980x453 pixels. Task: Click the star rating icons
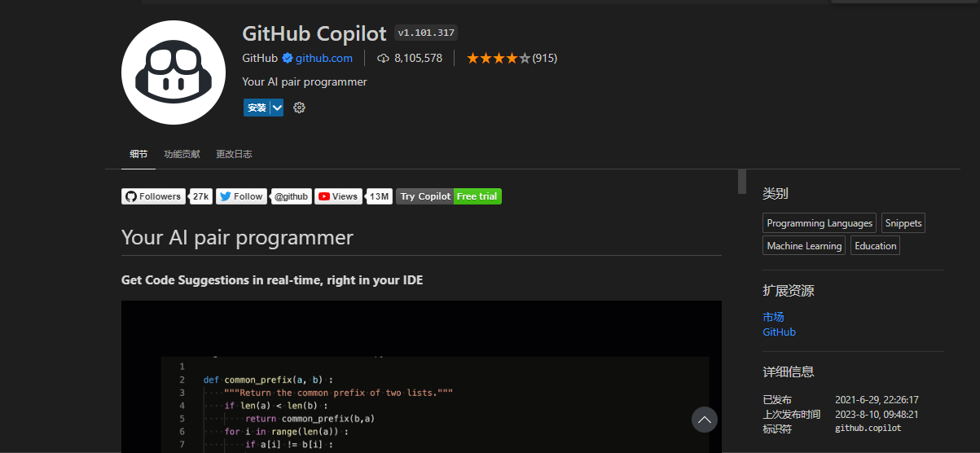pos(498,58)
